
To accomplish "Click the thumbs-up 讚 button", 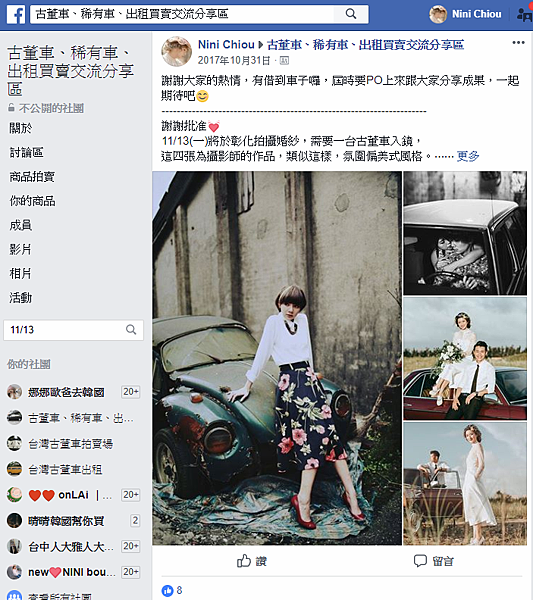I will (251, 561).
